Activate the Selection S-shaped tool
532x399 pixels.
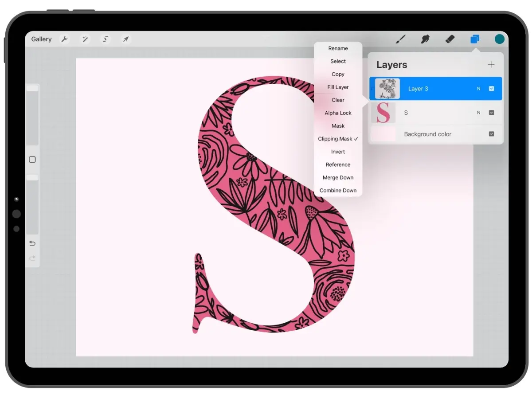106,39
